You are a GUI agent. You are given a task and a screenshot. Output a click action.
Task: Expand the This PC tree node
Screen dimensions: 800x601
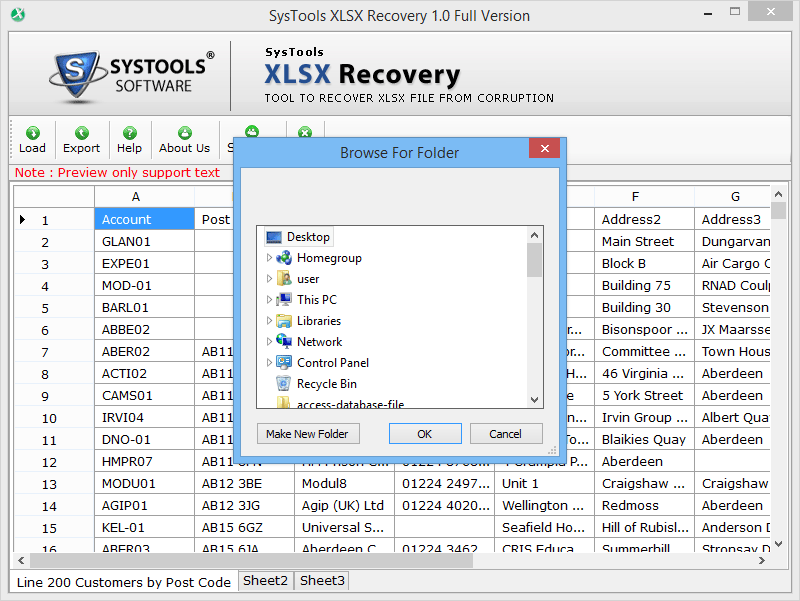tap(269, 300)
